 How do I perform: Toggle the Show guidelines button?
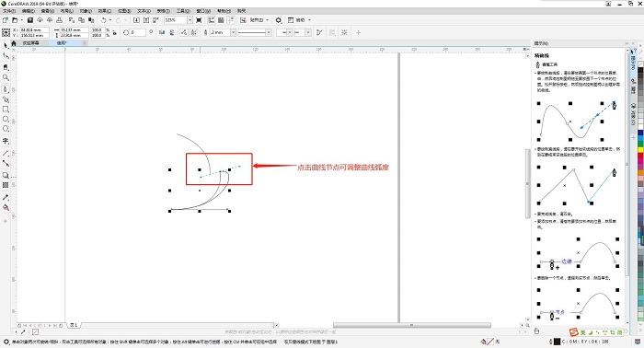(230, 20)
